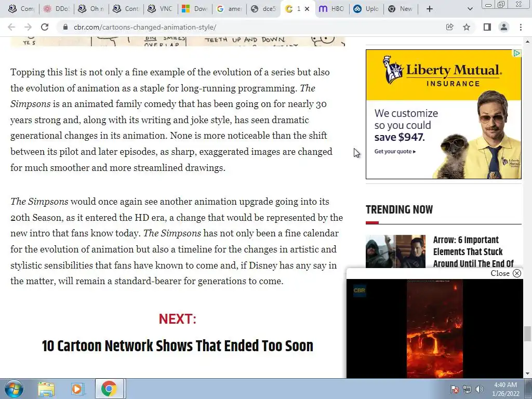Viewport: 532px width, 399px height.
Task: Switch to the 'Oh n' tab
Action: pos(91,9)
